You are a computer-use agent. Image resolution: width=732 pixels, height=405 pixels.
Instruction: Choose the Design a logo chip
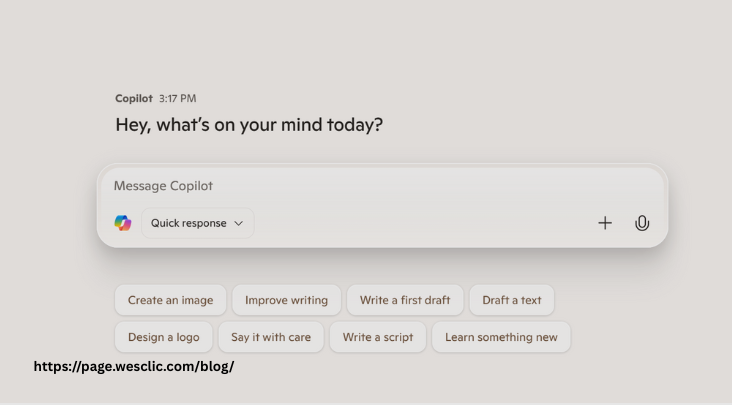[x=163, y=337]
